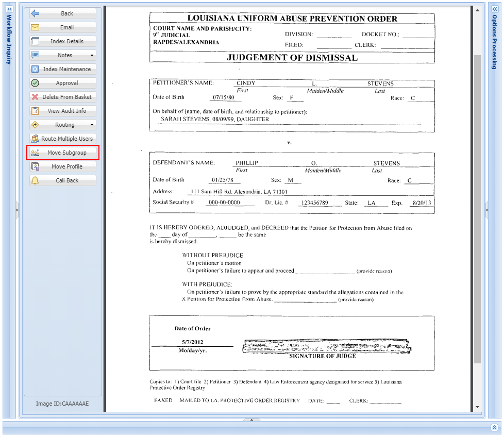
Task: Click defendant birth date 01/25/78
Action: [x=223, y=180]
